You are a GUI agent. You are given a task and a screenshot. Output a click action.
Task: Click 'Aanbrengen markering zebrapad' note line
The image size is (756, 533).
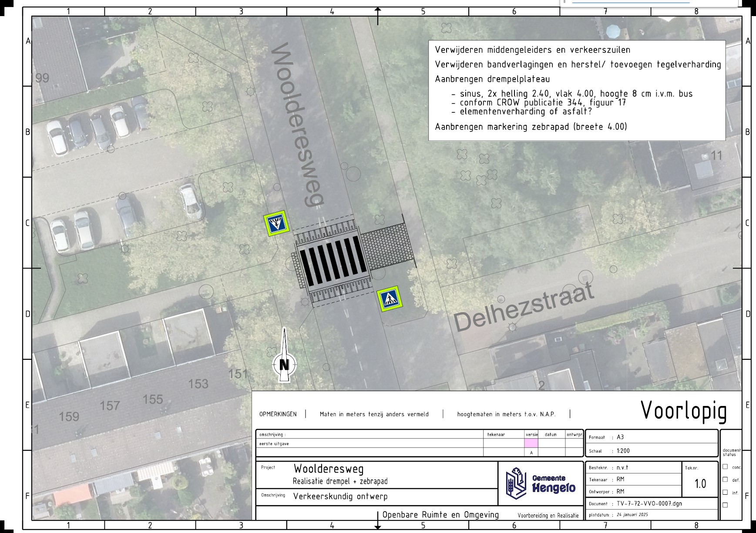click(x=531, y=127)
